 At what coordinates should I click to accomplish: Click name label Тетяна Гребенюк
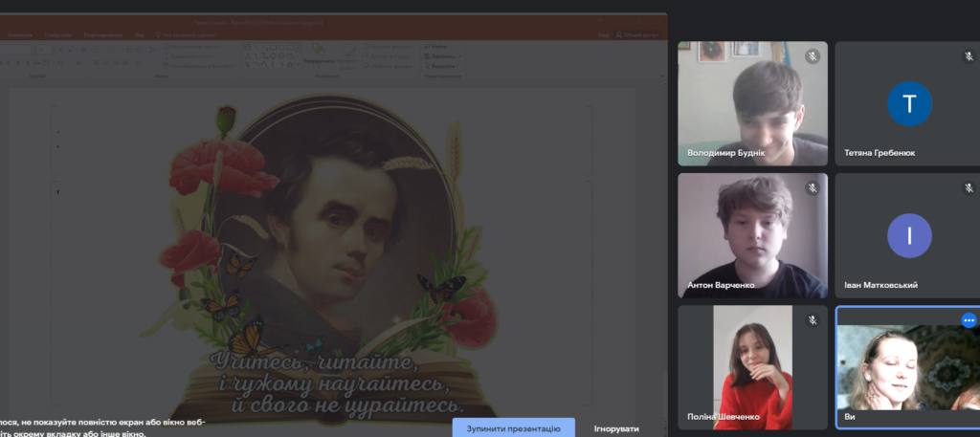880,153
